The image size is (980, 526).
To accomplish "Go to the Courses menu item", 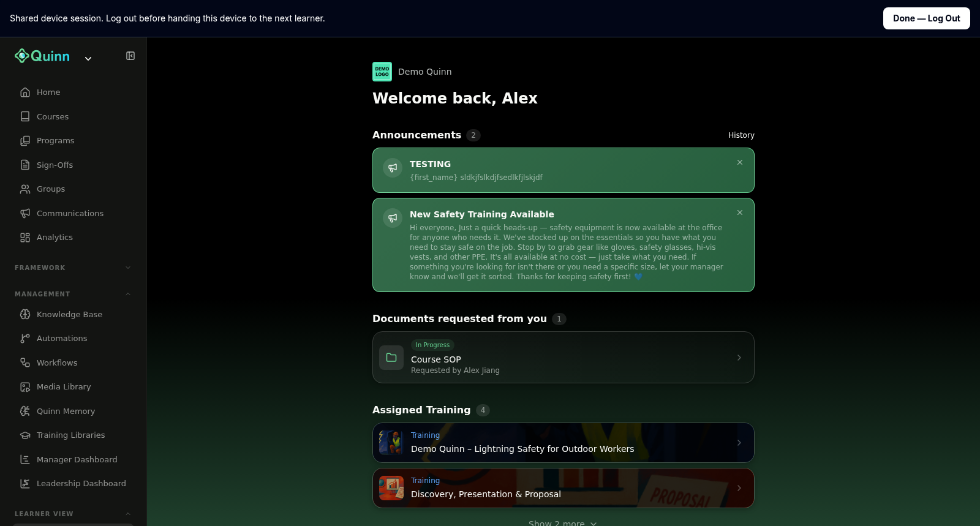I will (x=73, y=116).
